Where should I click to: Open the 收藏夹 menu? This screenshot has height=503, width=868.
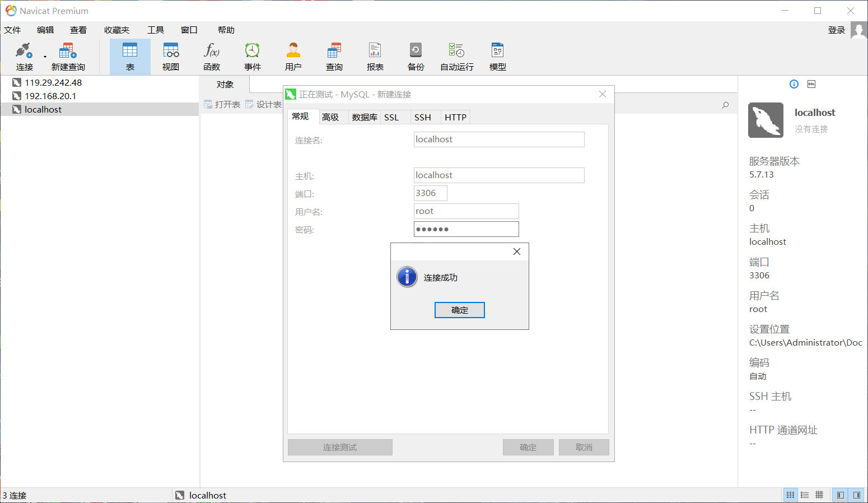pos(116,30)
